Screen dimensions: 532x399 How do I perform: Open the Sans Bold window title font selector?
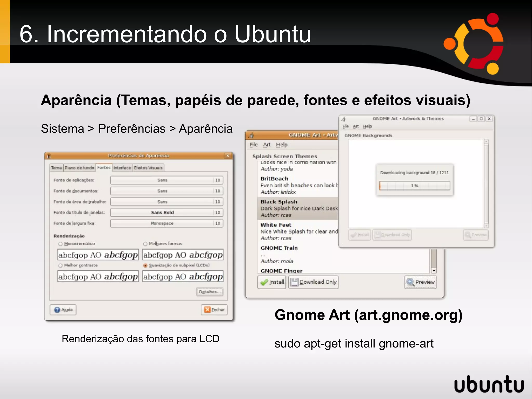(x=167, y=213)
